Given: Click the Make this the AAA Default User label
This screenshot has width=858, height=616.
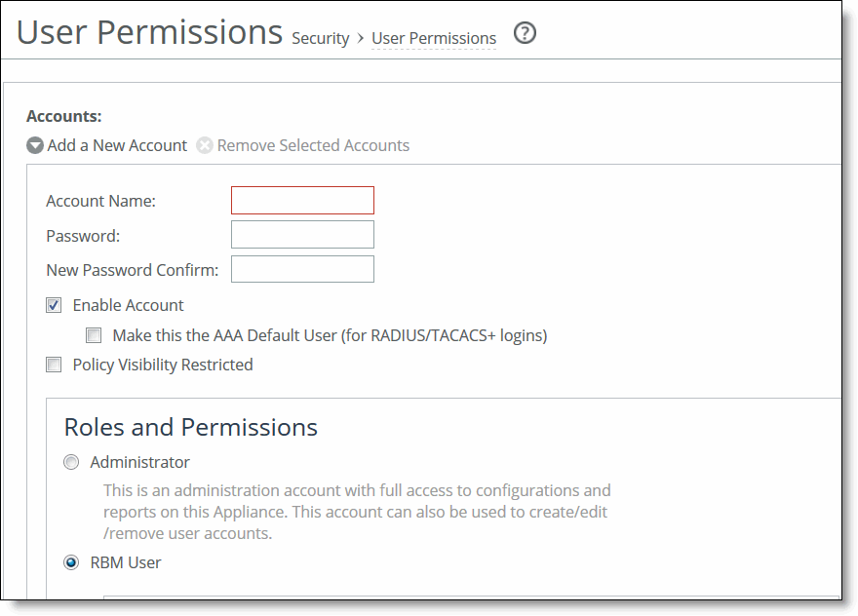Looking at the screenshot, I should [330, 335].
